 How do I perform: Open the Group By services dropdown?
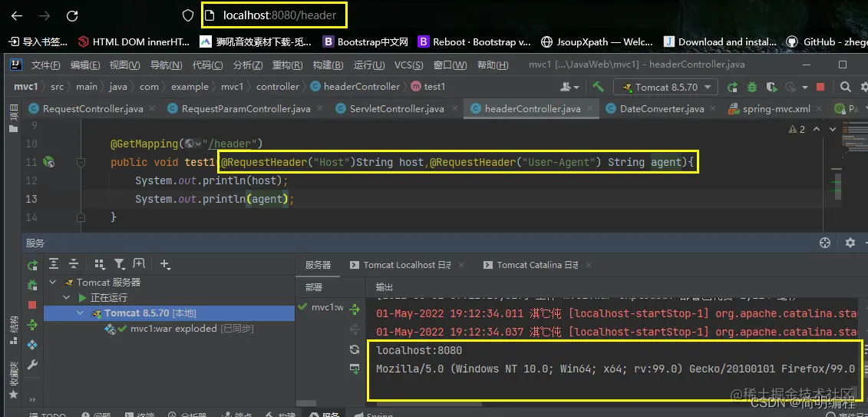tap(100, 263)
